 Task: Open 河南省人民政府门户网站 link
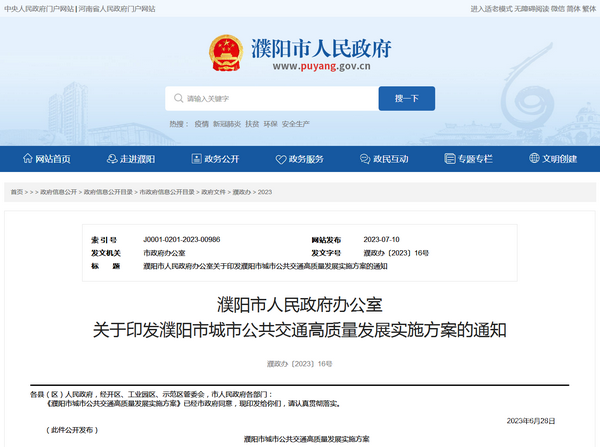116,8
